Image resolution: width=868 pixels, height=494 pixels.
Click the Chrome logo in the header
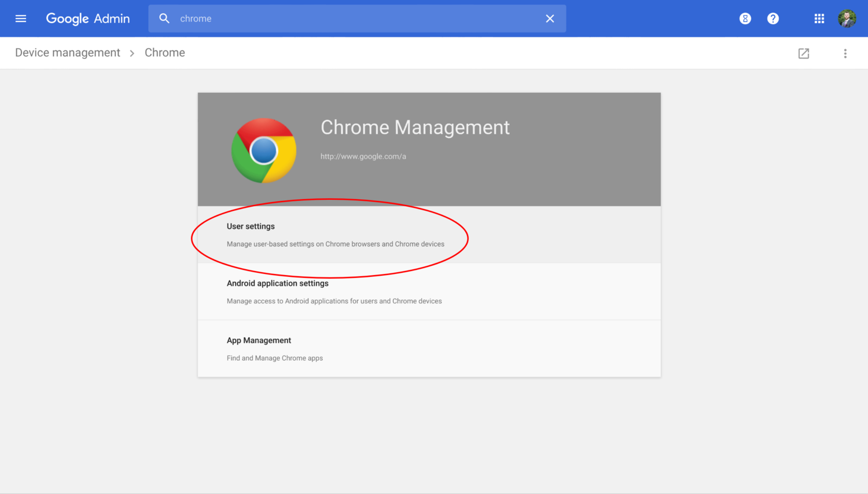(264, 151)
